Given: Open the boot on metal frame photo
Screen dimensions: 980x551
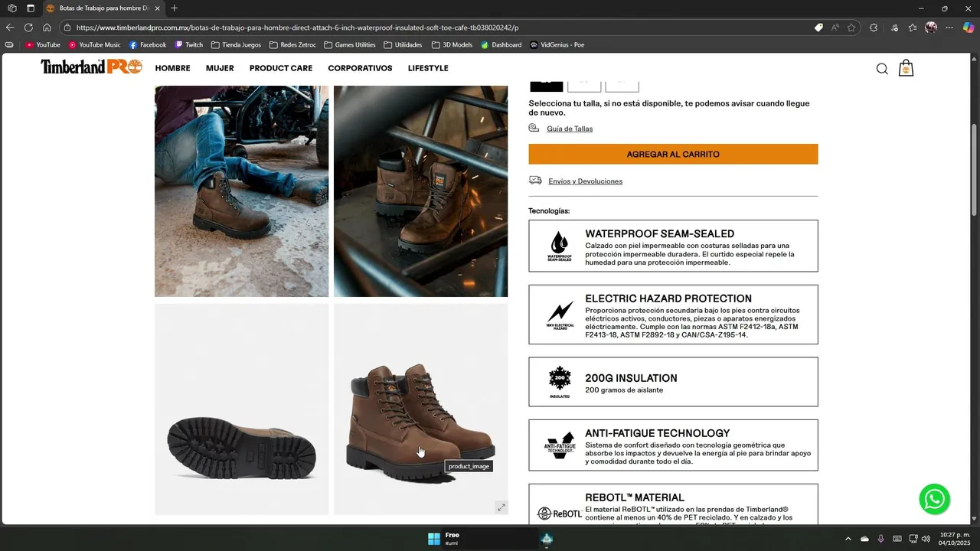Looking at the screenshot, I should [420, 191].
